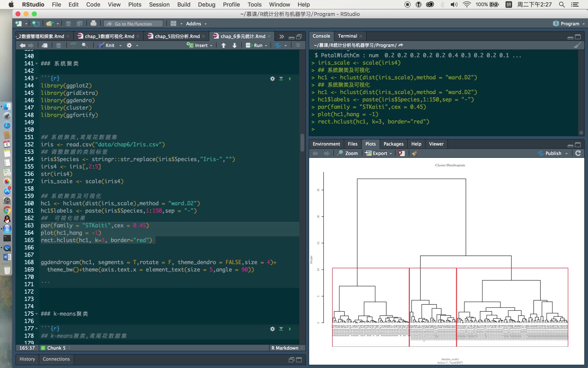The width and height of the screenshot is (588, 368).
Task: Click the Go to file/function field
Action: click(133, 24)
